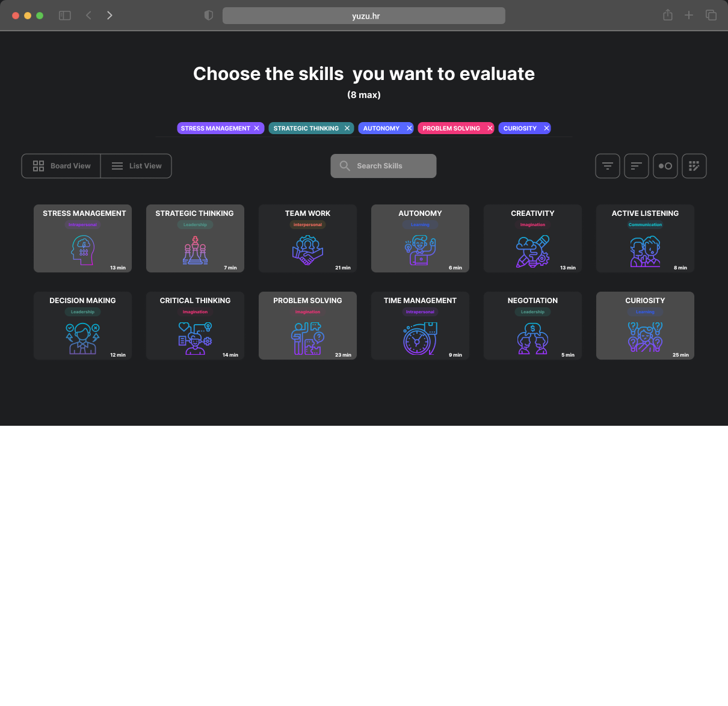
Task: Switch to List View
Action: point(137,166)
